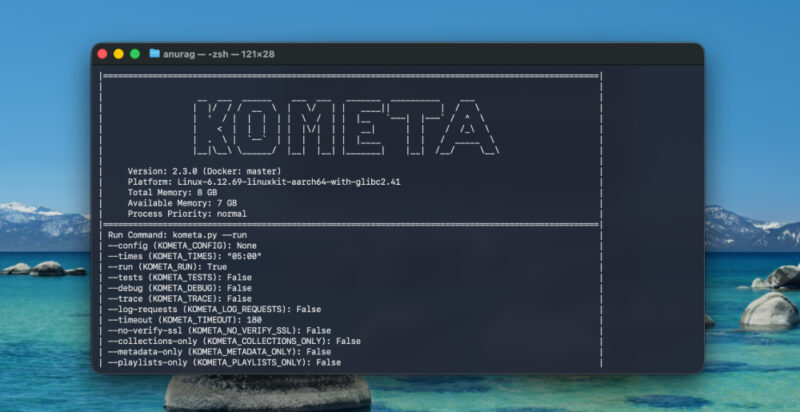Click the '--metadata-only (KOMETA_METADATA_ONLY): False' line

coord(219,352)
